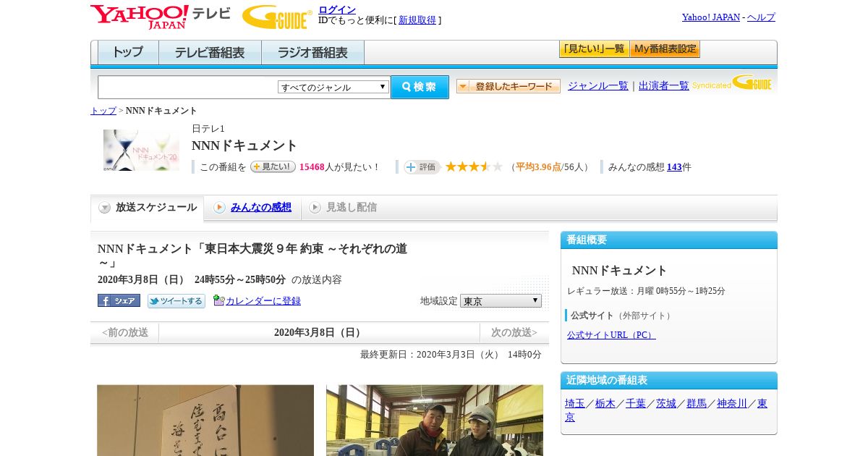Click the G-GUIDE logo in header
The height and width of the screenshot is (456, 868).
pyautogui.click(x=277, y=17)
